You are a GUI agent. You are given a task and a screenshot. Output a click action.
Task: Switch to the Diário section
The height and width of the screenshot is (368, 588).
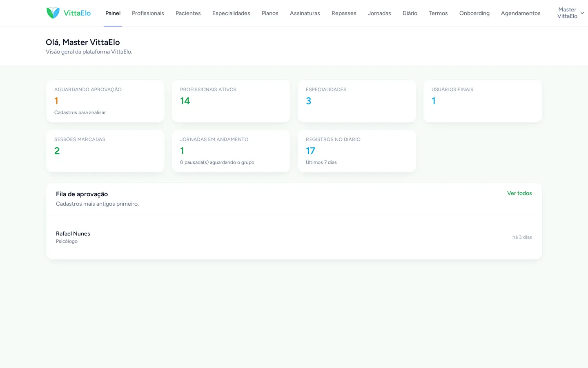tap(410, 13)
